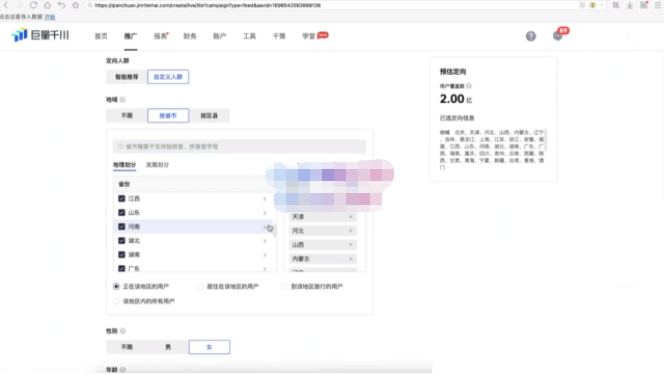Viewport: 666px width, 375px height.
Task: Uncheck the 江西 province checkbox
Action: [122, 199]
